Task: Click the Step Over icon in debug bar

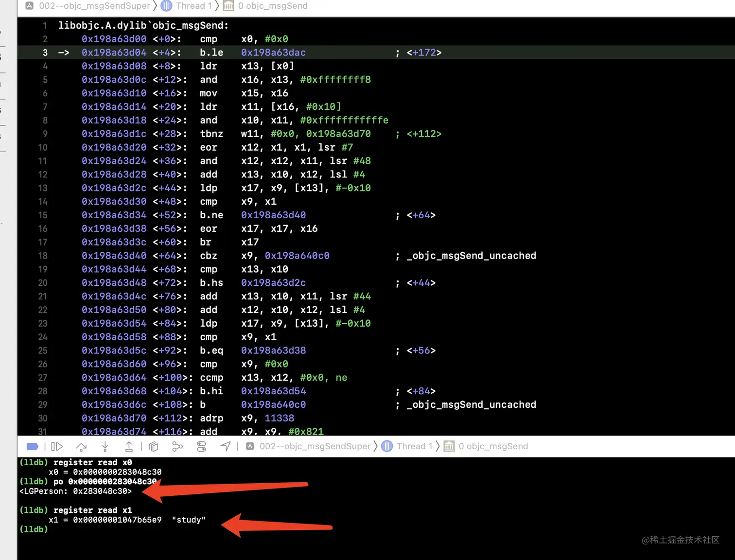Action: pyautogui.click(x=81, y=446)
